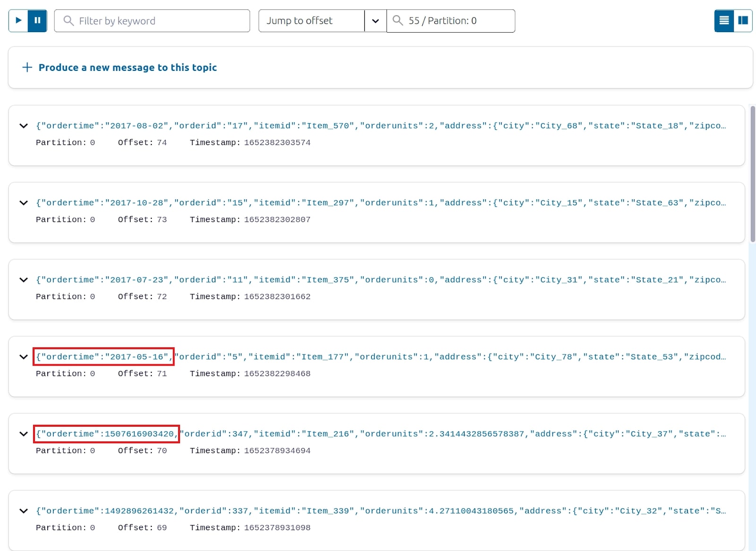Click timestamp 1652382298468

click(x=277, y=374)
